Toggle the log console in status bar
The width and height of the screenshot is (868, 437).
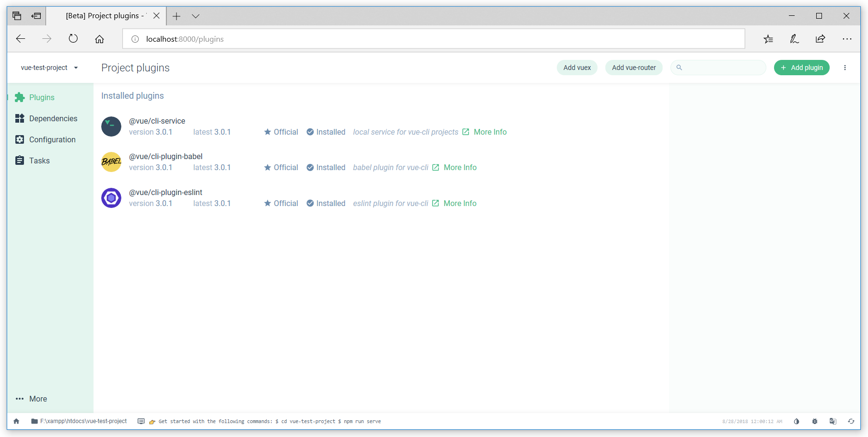click(141, 421)
